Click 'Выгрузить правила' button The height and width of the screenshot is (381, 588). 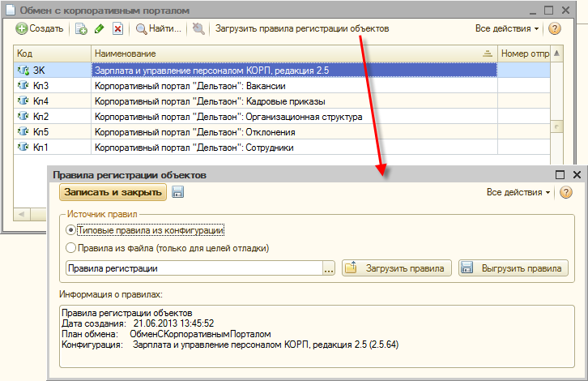pyautogui.click(x=513, y=268)
